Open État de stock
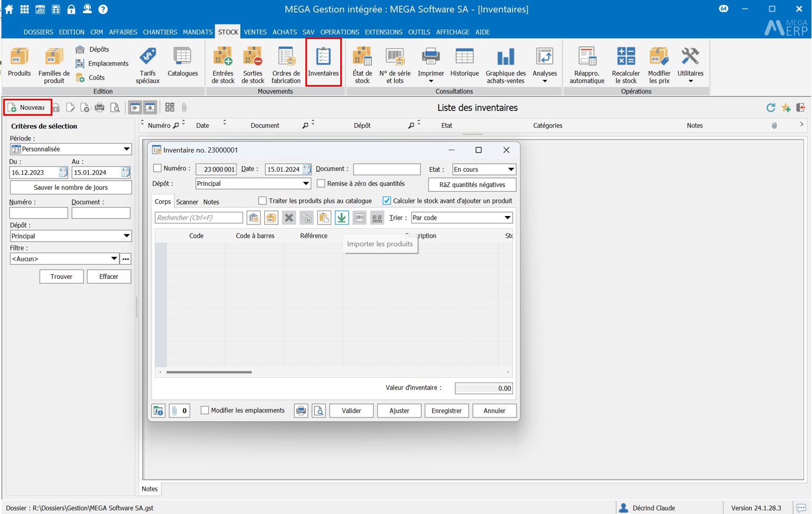The height and width of the screenshot is (514, 812). pyautogui.click(x=362, y=66)
